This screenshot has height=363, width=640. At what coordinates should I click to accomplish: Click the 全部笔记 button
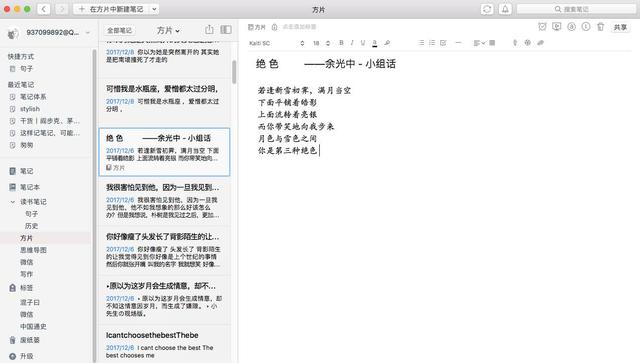(x=120, y=30)
